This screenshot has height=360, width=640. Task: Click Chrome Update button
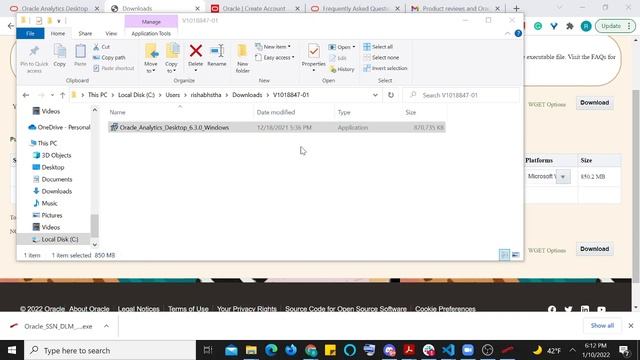click(615, 26)
